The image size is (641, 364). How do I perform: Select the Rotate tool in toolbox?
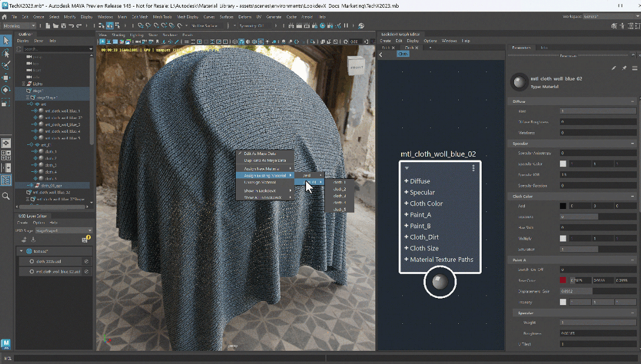click(6, 89)
